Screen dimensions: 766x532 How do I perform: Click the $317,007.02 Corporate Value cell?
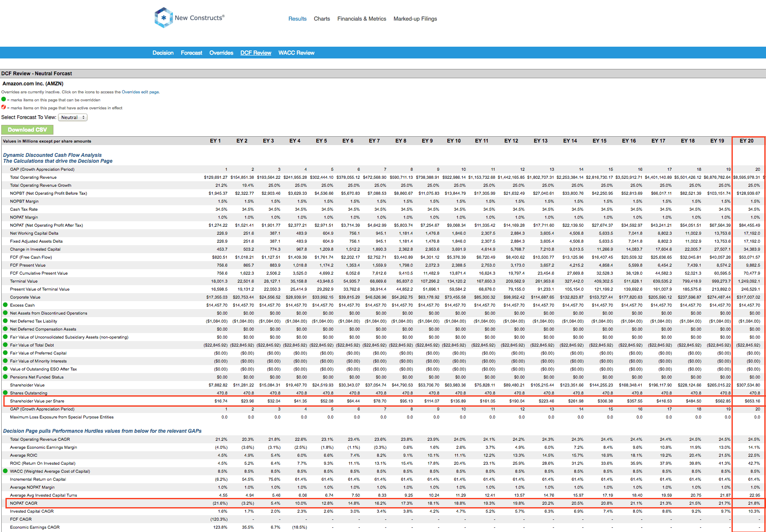click(x=748, y=297)
